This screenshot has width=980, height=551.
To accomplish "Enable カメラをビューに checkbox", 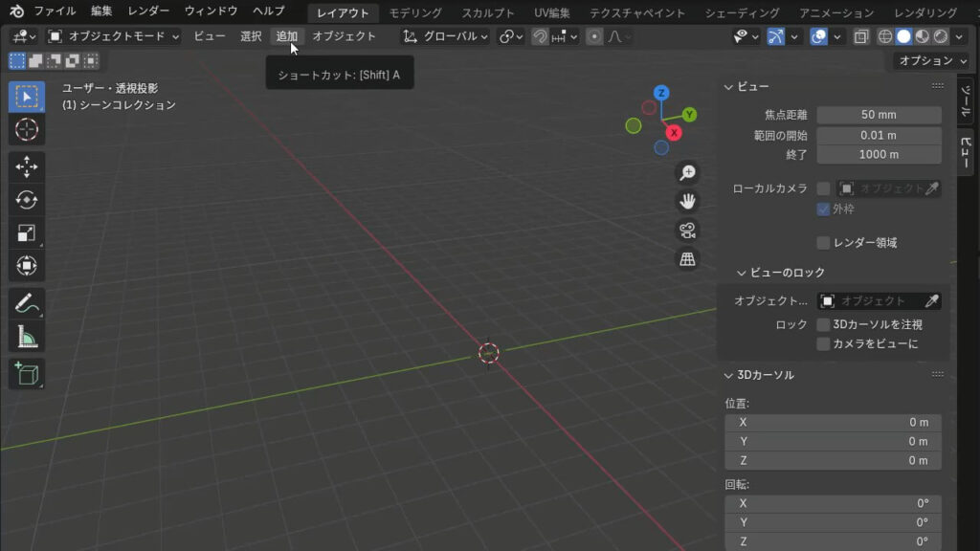I will click(823, 344).
